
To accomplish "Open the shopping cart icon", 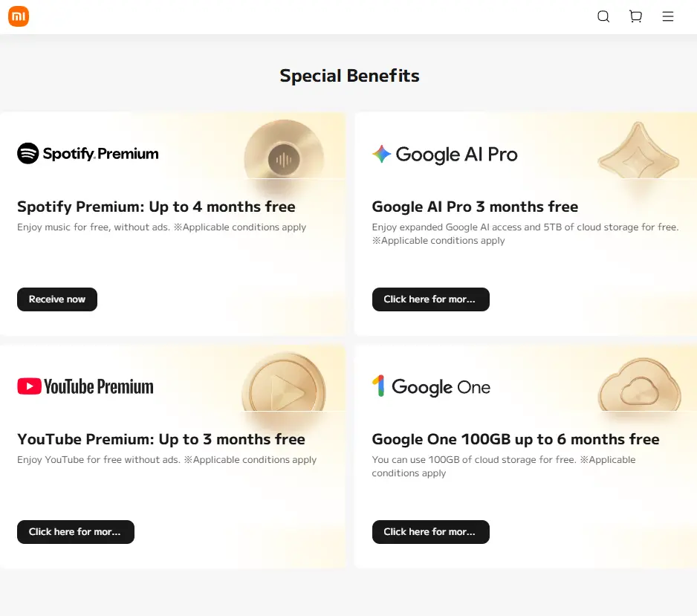I will 635,16.
